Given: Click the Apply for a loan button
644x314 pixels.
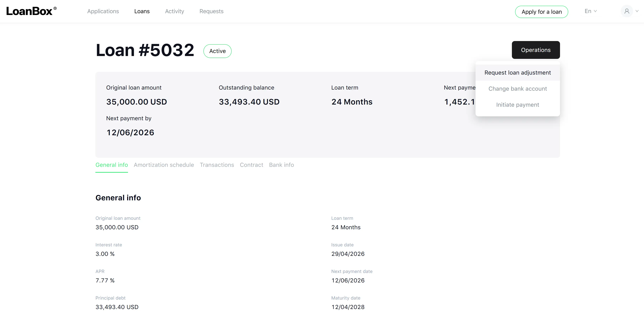Looking at the screenshot, I should [x=541, y=12].
